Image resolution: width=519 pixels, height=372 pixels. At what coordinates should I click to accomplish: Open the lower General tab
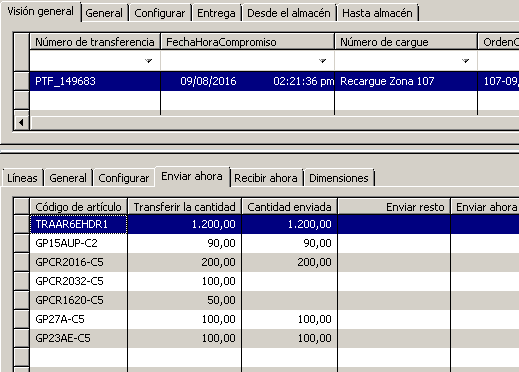click(x=68, y=178)
